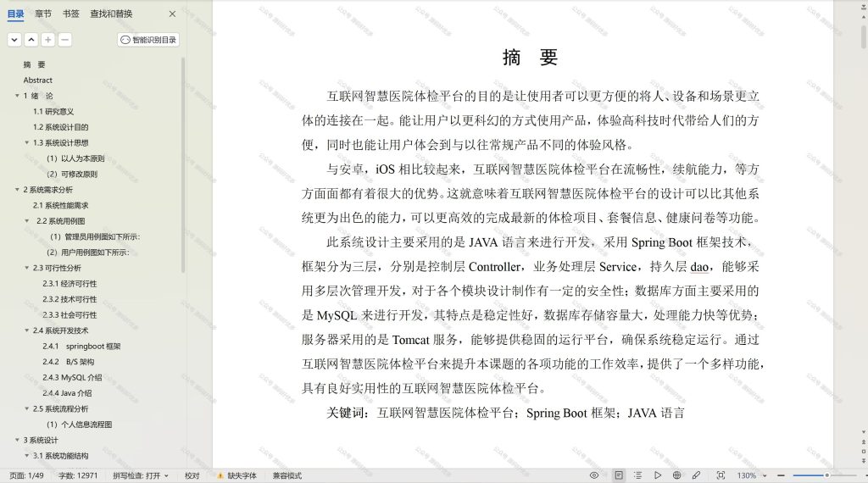Collapse the 2.3 可行性分析 arrow

click(26, 268)
